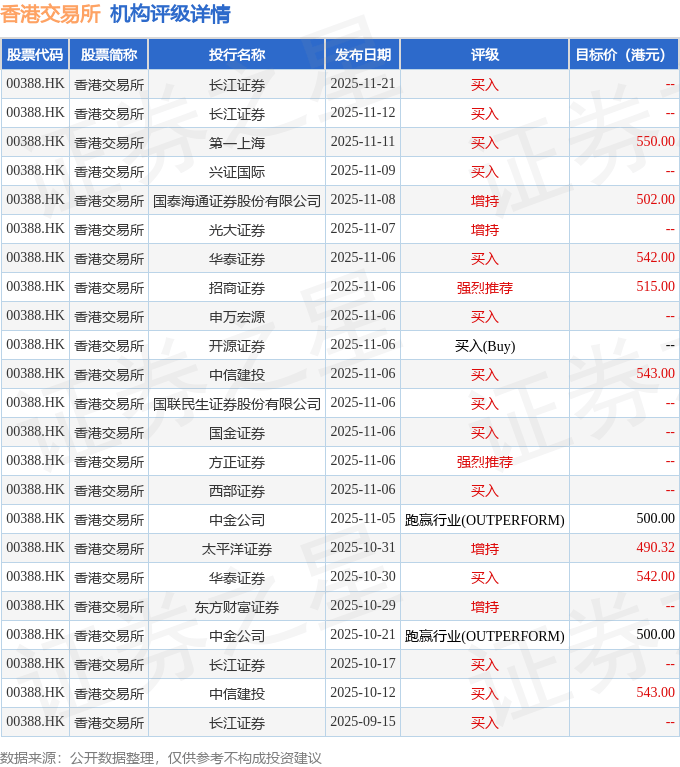Click the date 2025-10-31
Viewport: 680px width, 767px height.
click(x=363, y=547)
